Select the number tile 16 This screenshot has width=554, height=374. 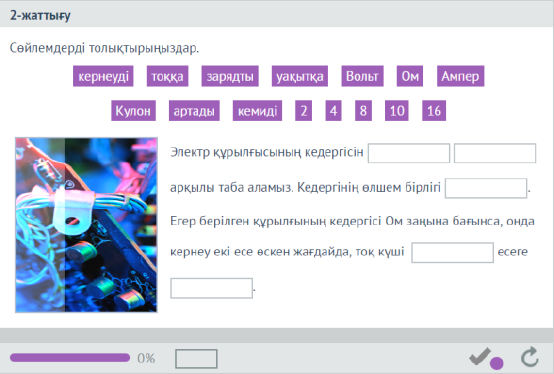434,111
